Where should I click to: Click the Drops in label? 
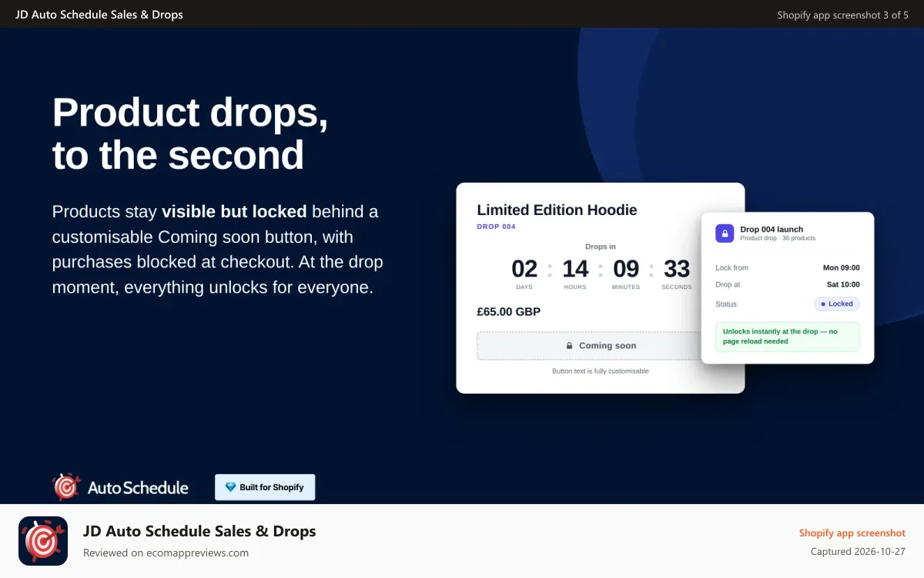[x=601, y=247]
